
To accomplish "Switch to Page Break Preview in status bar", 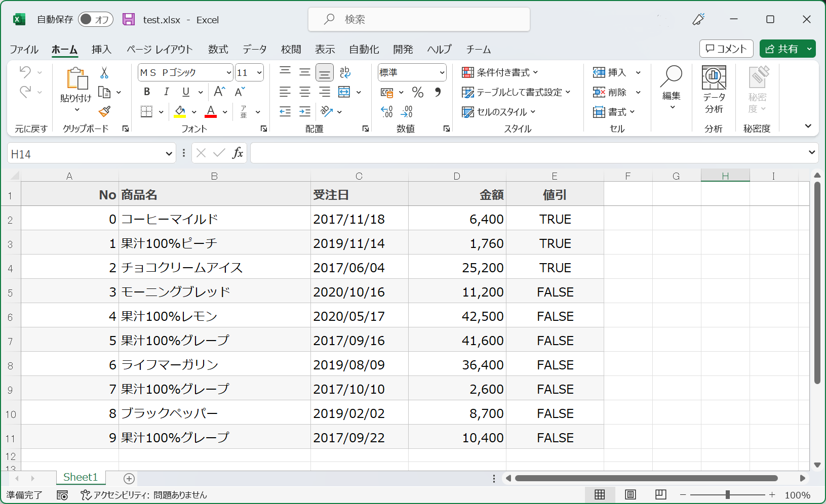I will click(660, 494).
